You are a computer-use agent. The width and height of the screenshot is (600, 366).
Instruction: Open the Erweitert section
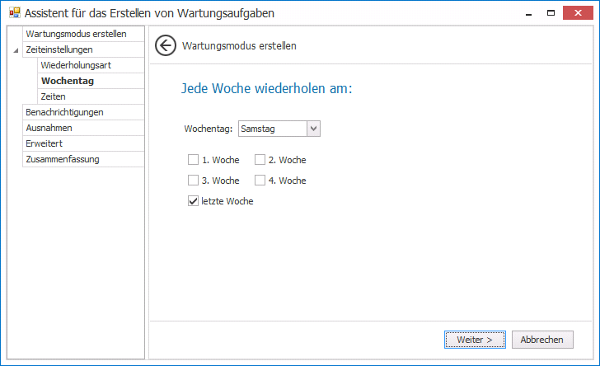point(83,144)
